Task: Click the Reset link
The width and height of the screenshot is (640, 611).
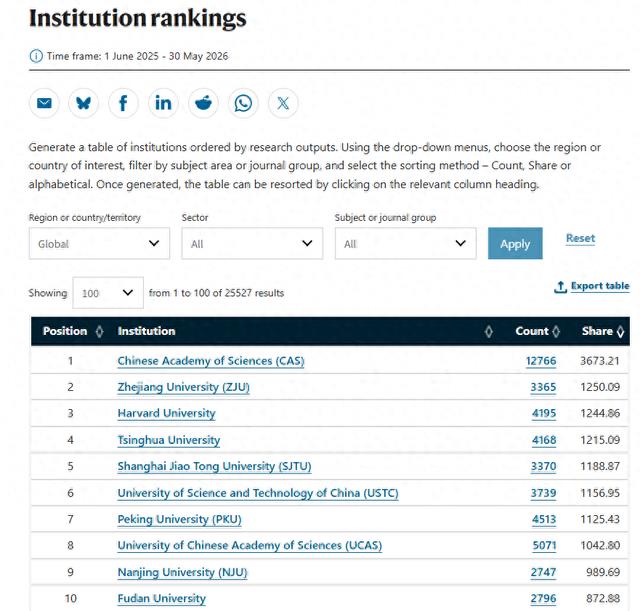Action: pyautogui.click(x=580, y=238)
